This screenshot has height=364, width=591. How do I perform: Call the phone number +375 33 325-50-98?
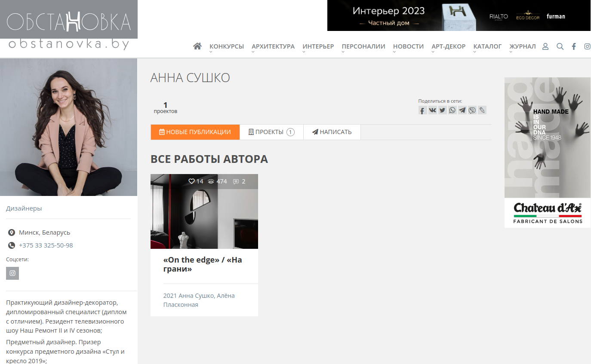click(x=46, y=245)
